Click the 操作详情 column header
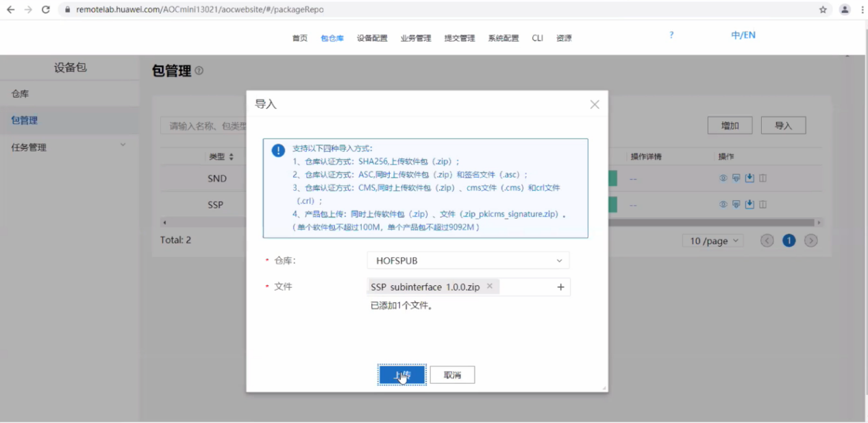Screen dimensions: 868x423 646,157
